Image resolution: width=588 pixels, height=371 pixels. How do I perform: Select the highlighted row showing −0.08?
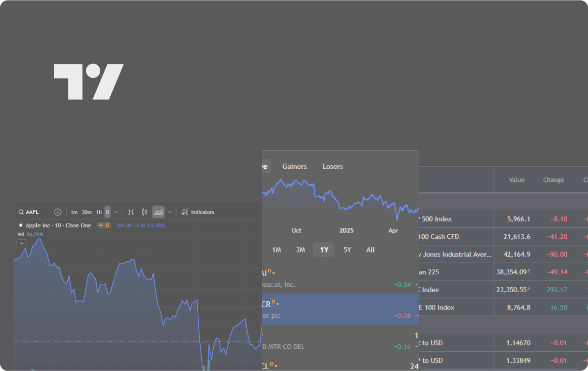point(340,310)
